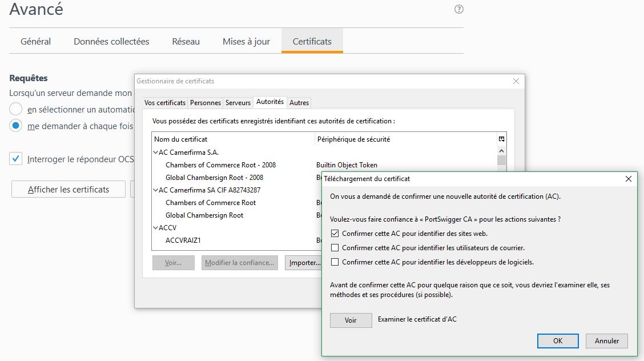Check the software developers trust checkbox
This screenshot has height=361, width=644.
(335, 262)
